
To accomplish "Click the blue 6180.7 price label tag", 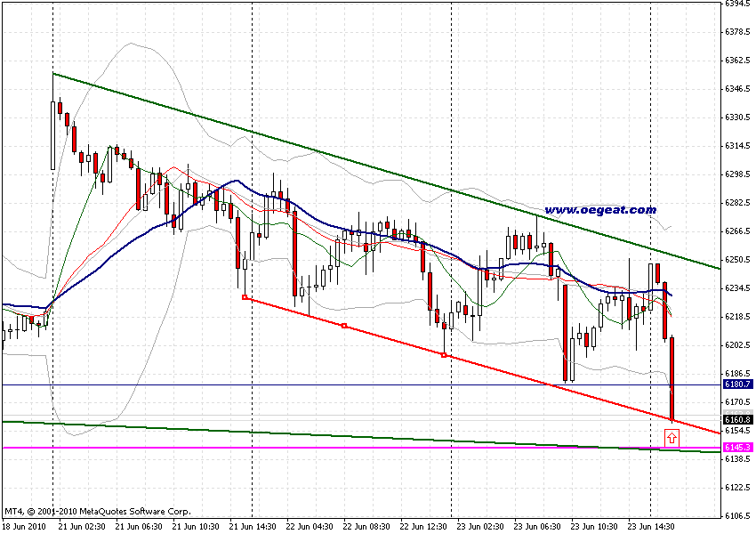I will pyautogui.click(x=737, y=384).
